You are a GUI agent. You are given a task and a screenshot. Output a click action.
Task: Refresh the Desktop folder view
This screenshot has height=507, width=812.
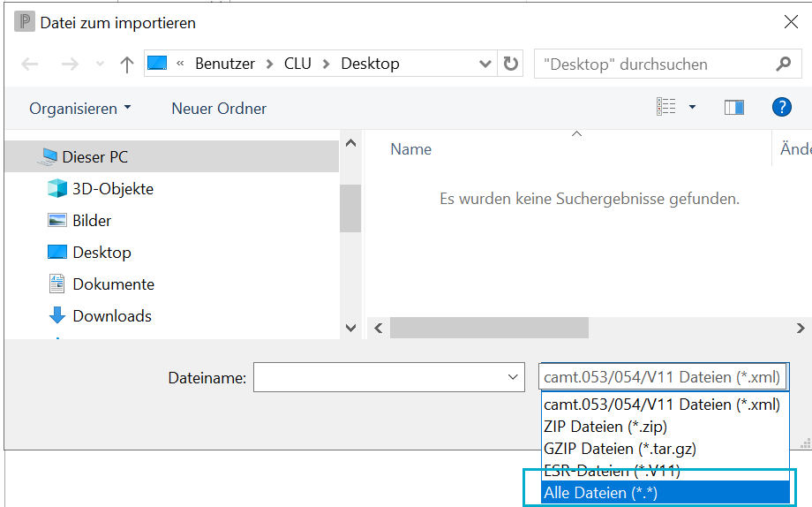511,64
